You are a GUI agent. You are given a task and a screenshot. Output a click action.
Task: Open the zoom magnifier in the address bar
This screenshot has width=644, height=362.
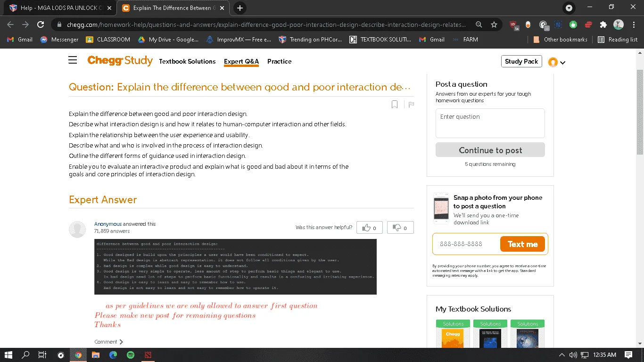[x=479, y=25]
